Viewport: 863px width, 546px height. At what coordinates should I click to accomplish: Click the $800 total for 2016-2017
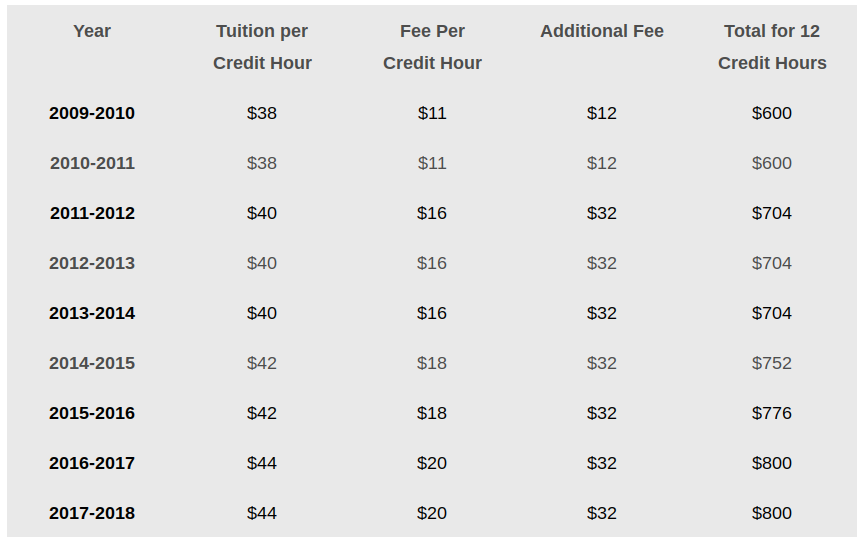[x=772, y=463]
